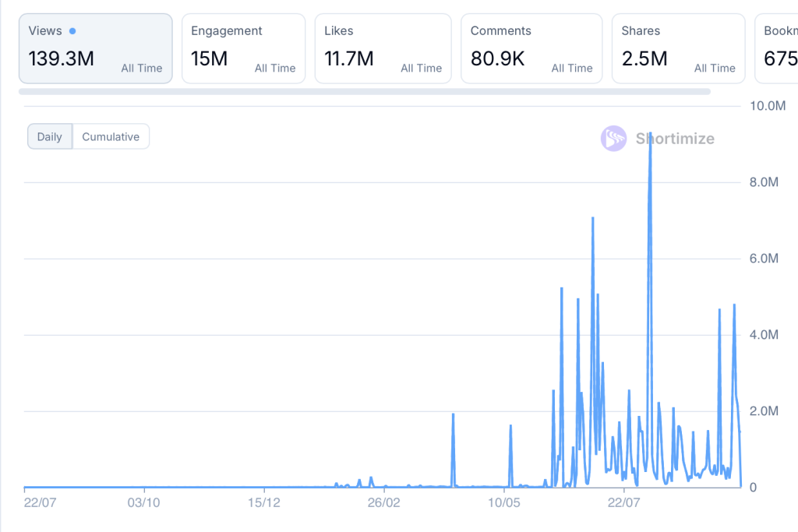Click the 03/10 date axis label

click(143, 502)
